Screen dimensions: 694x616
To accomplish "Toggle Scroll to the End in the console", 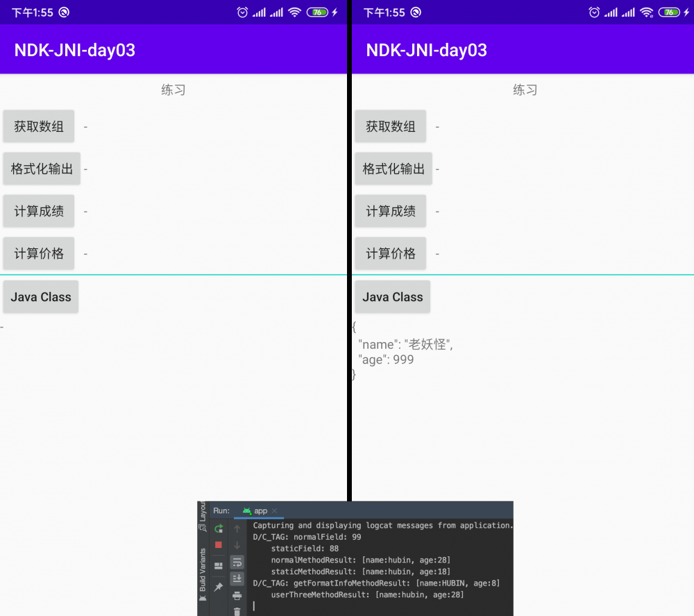I will coord(237,578).
